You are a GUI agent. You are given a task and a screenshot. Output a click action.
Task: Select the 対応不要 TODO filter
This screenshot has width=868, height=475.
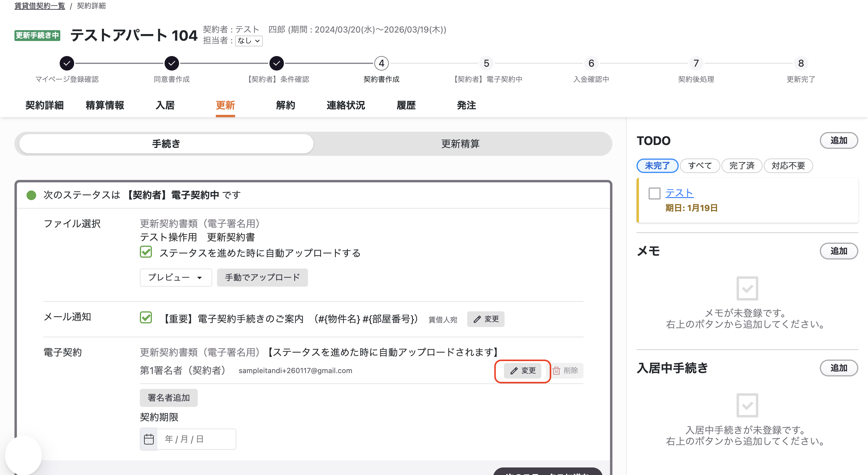point(788,166)
